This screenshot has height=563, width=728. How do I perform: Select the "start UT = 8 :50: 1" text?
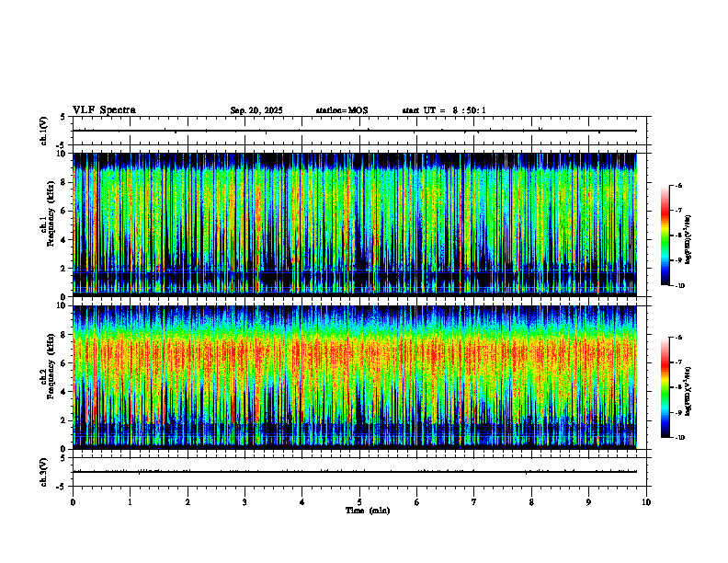(444, 110)
